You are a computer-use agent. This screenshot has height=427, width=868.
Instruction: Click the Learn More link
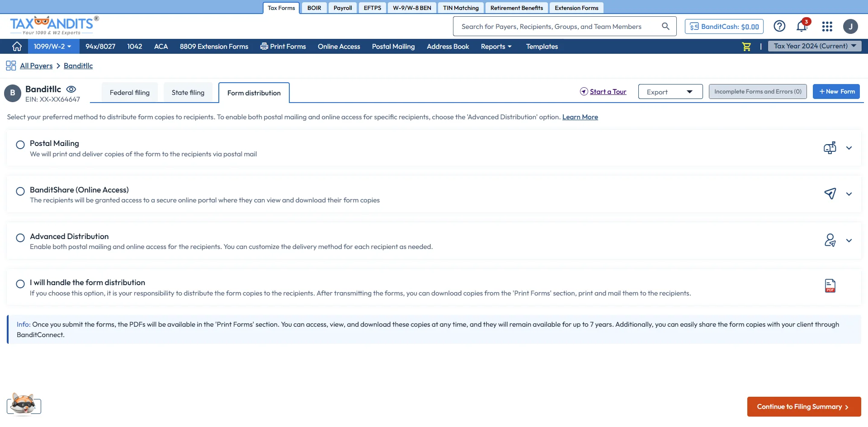click(x=580, y=117)
